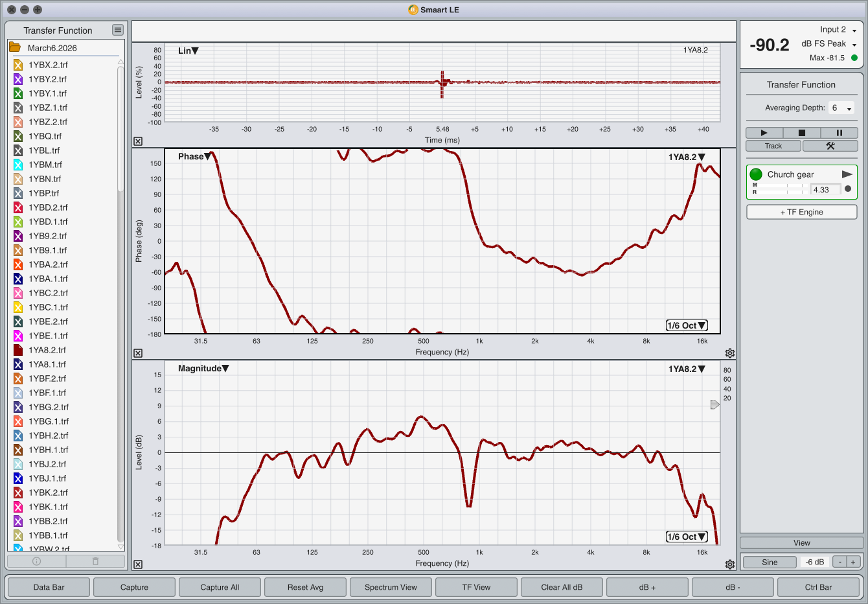This screenshot has height=604, width=868.
Task: Open the Lin time-domain type dropdown
Action: 188,51
